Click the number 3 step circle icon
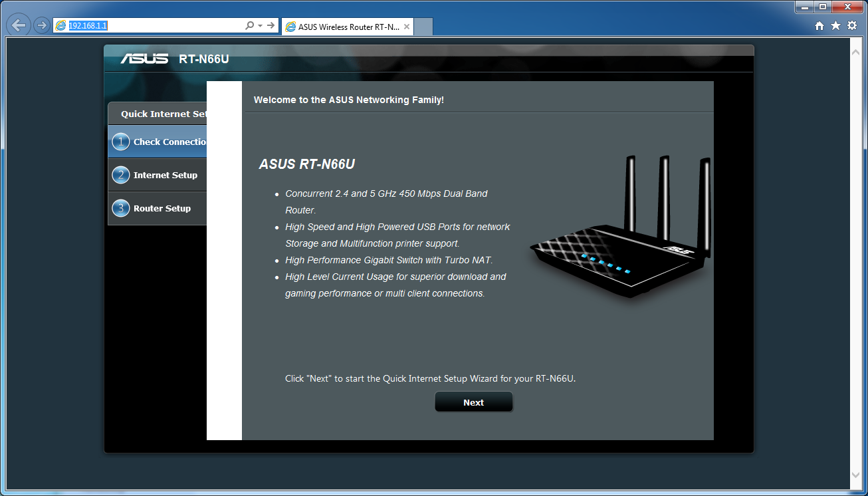Screen dimensions: 868x496 pos(120,208)
